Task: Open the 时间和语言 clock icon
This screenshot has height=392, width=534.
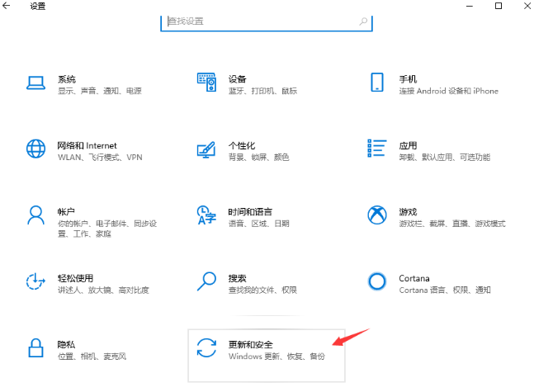Action: 206,215
